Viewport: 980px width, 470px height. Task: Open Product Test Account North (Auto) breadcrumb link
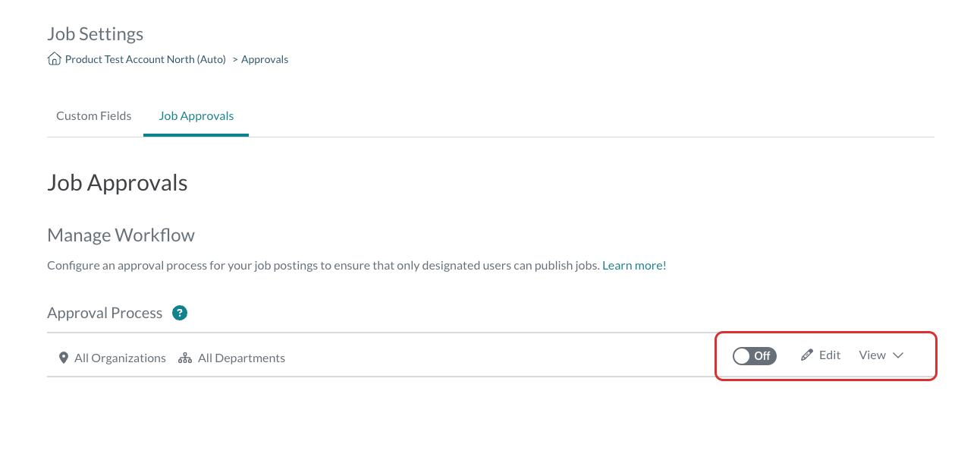click(x=146, y=59)
